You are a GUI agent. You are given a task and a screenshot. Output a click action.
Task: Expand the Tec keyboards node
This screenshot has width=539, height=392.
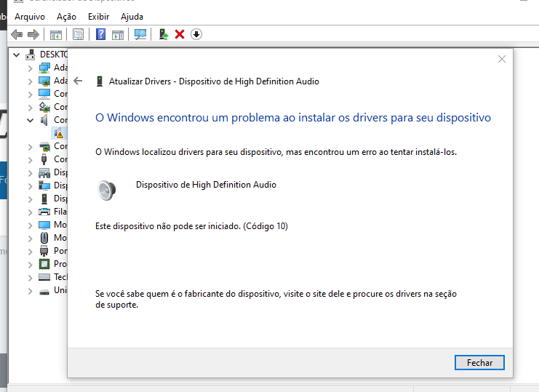coord(31,277)
